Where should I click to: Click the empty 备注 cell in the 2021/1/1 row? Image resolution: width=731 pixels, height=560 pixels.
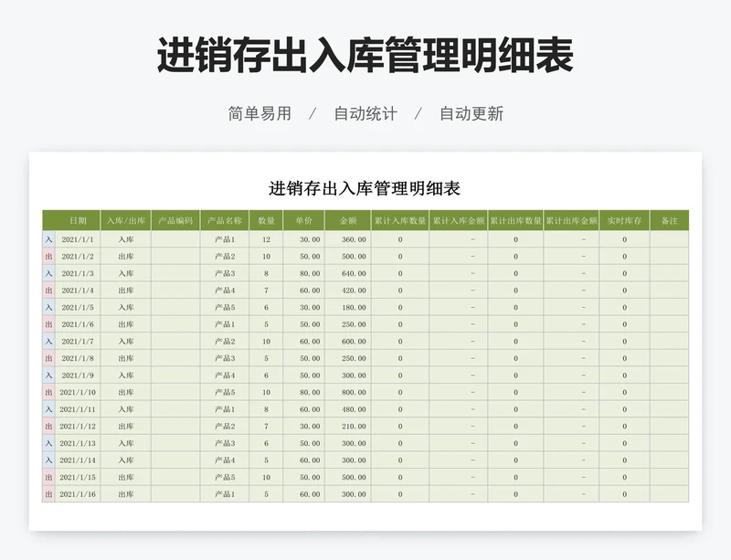(x=670, y=239)
